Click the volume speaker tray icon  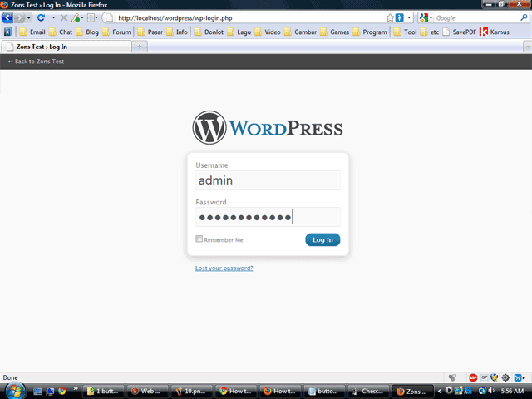click(x=491, y=391)
